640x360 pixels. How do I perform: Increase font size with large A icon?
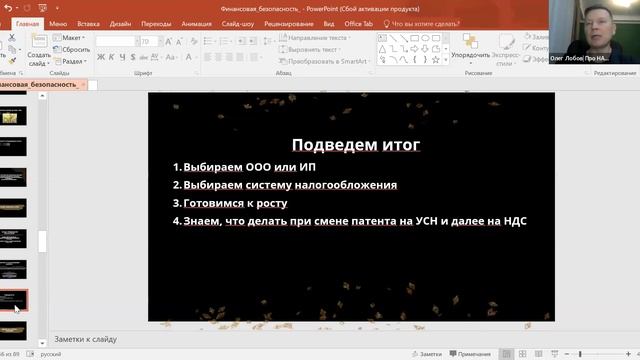(168, 42)
